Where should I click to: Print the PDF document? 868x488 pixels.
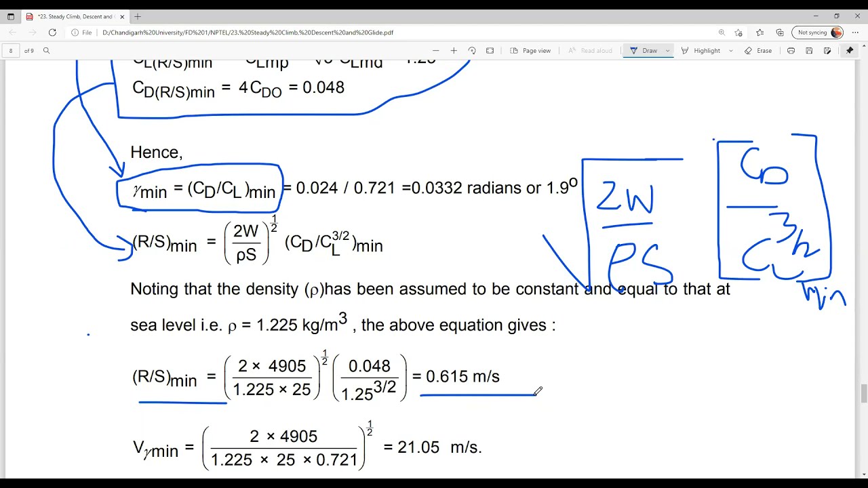click(x=791, y=51)
